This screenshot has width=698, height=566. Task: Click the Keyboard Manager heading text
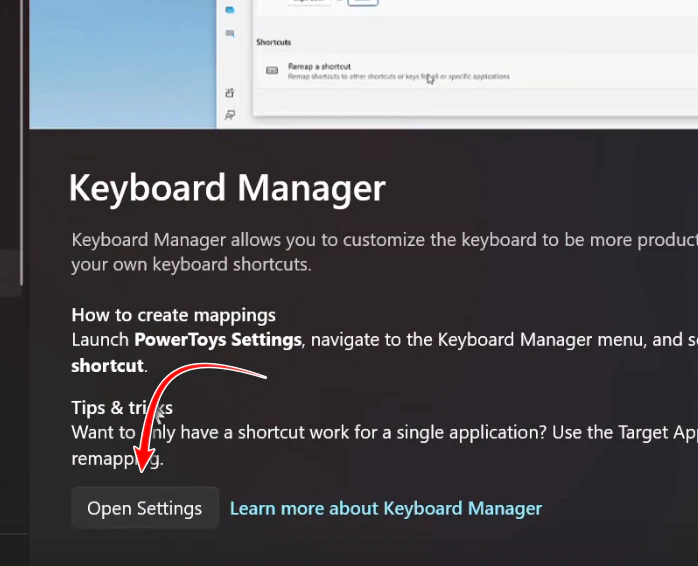[227, 189]
